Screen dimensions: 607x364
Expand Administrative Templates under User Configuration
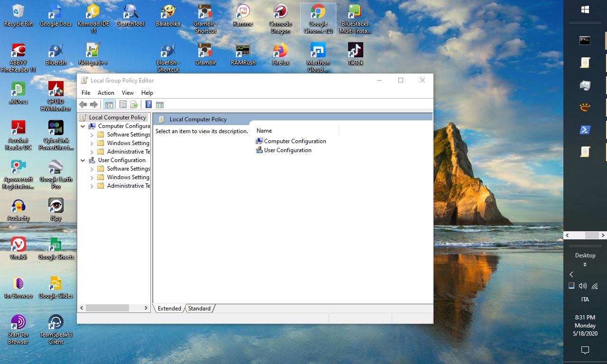pyautogui.click(x=92, y=186)
